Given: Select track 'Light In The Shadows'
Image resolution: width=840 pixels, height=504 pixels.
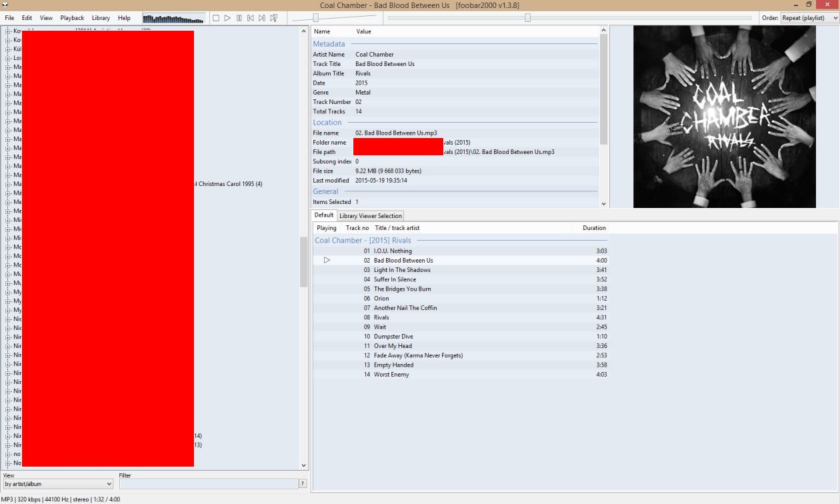Looking at the screenshot, I should point(461,270).
